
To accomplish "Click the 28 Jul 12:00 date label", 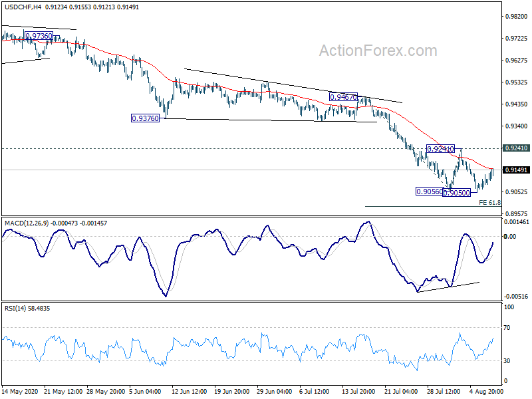I will (x=444, y=392).
